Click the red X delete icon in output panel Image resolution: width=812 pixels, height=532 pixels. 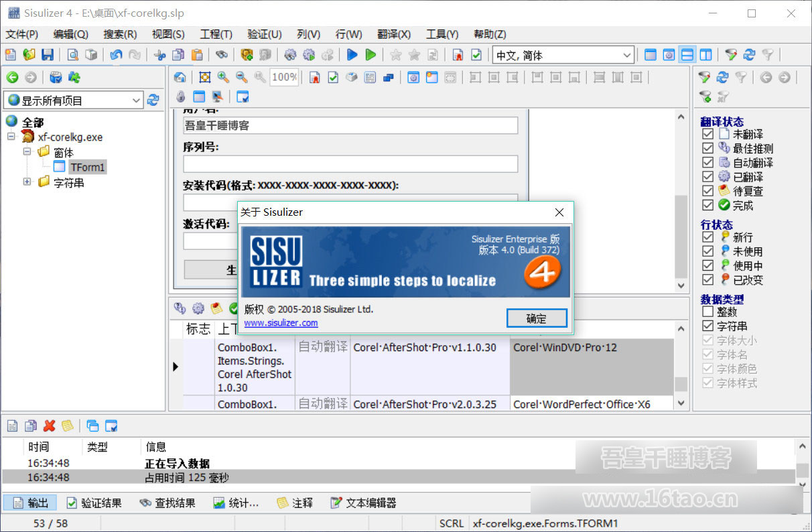coord(49,425)
